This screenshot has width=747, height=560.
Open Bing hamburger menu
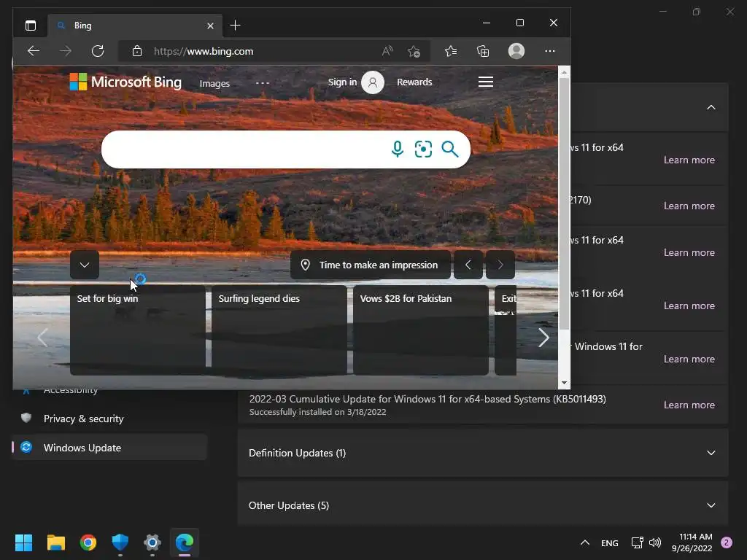pyautogui.click(x=485, y=82)
